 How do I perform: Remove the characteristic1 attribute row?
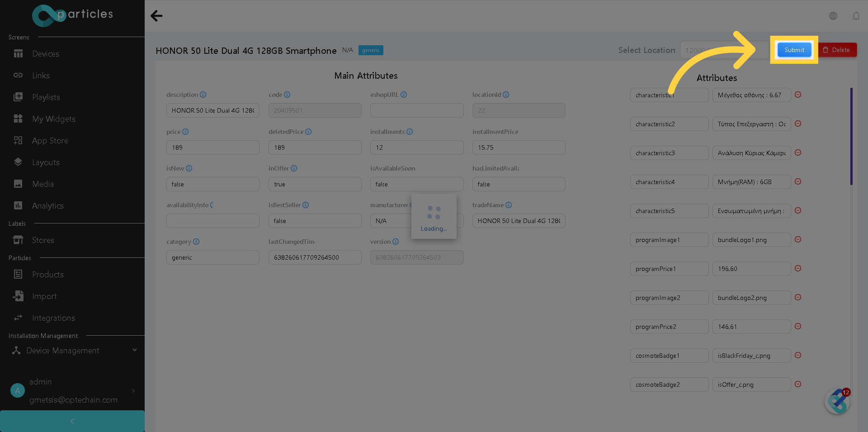tap(798, 95)
